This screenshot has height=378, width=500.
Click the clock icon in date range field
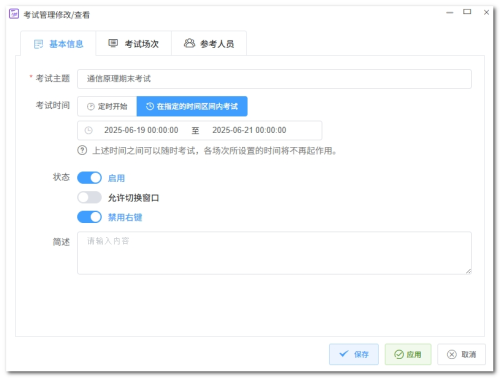click(88, 130)
